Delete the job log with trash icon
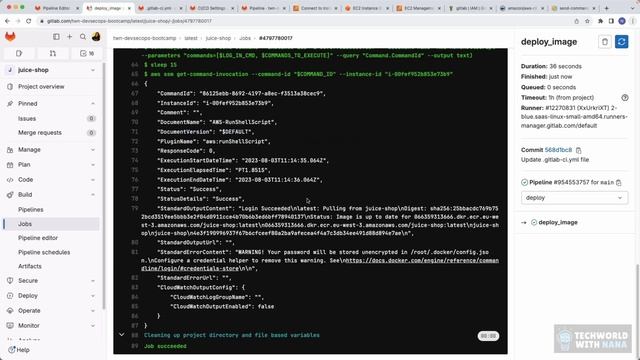 point(604,42)
